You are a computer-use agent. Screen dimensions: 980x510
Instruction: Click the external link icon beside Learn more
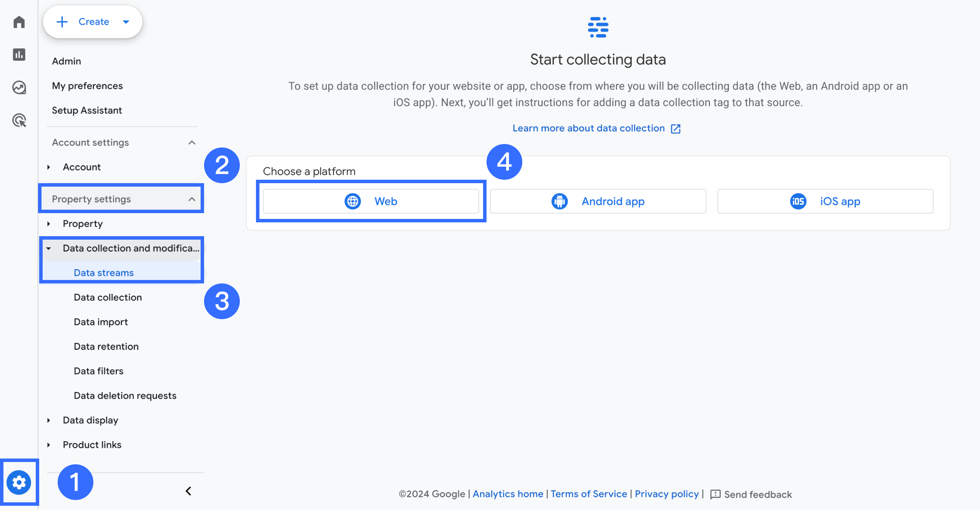pos(676,129)
